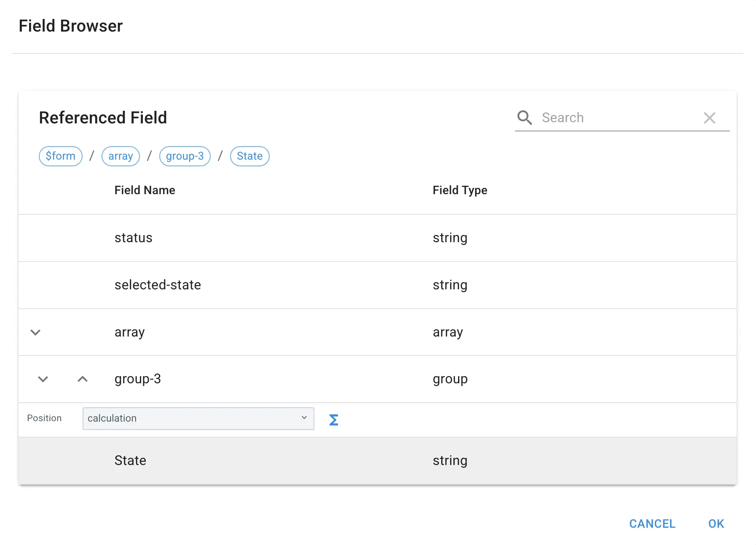Image resolution: width=756 pixels, height=545 pixels.
Task: Collapse group-3 with the up chevron
Action: point(83,379)
